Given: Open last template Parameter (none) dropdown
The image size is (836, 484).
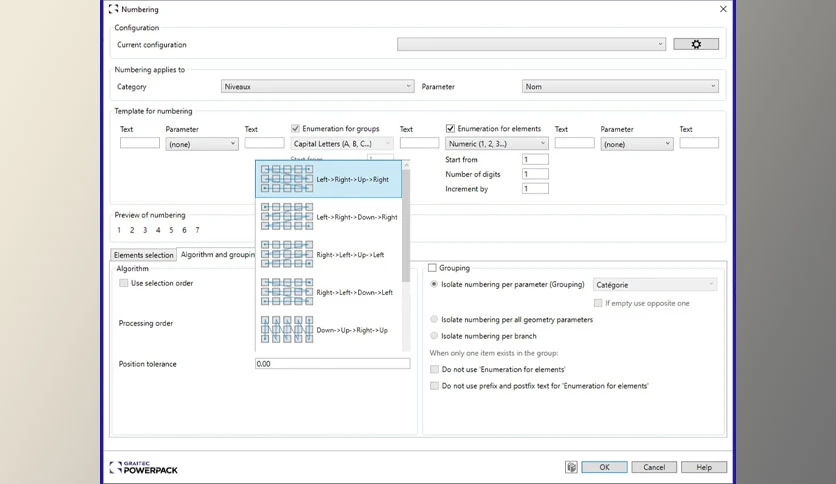Looking at the screenshot, I should click(x=637, y=144).
